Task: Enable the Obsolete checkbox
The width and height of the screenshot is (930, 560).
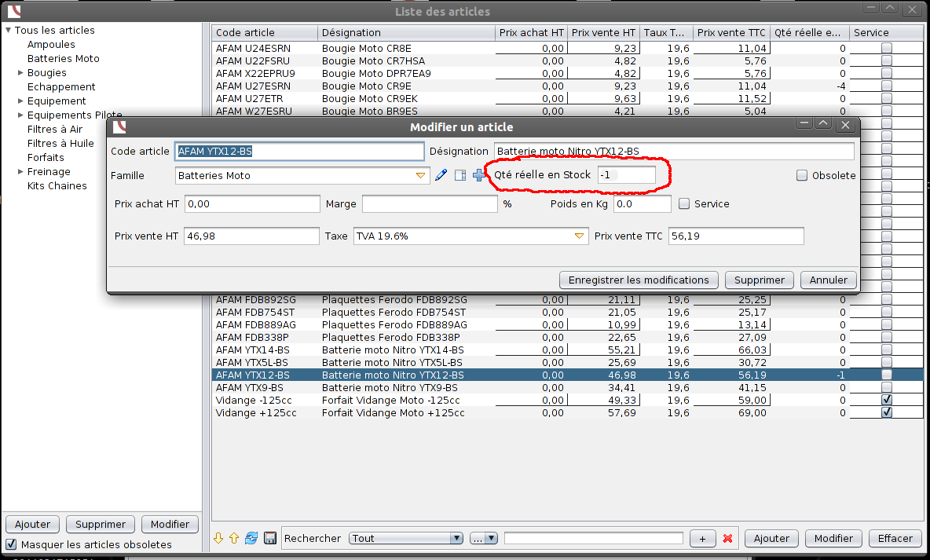Action: coord(802,176)
